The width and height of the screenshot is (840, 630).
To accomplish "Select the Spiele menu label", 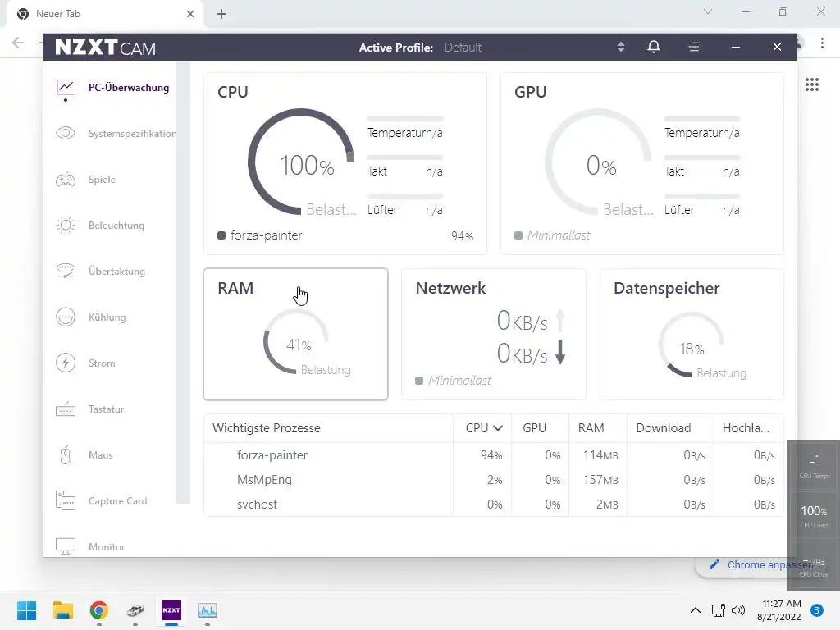I will pos(102,180).
